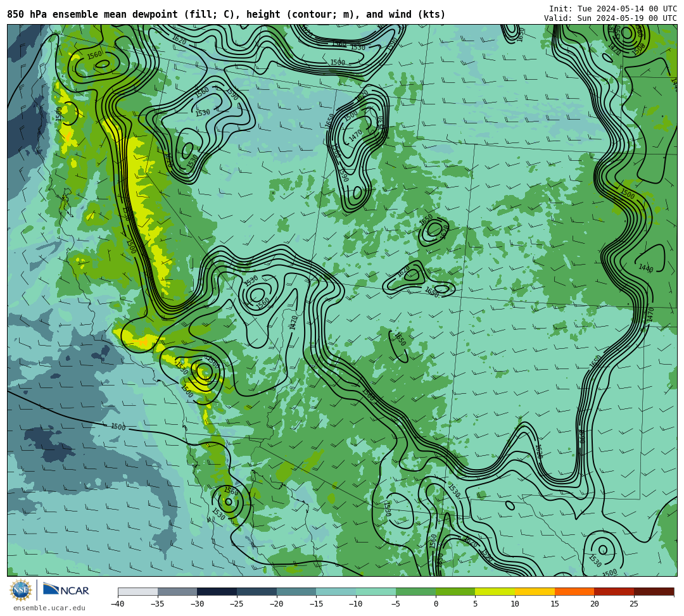Click the 'Valid: Sun 2024-05-19 00 UTC' label

tap(611, 18)
